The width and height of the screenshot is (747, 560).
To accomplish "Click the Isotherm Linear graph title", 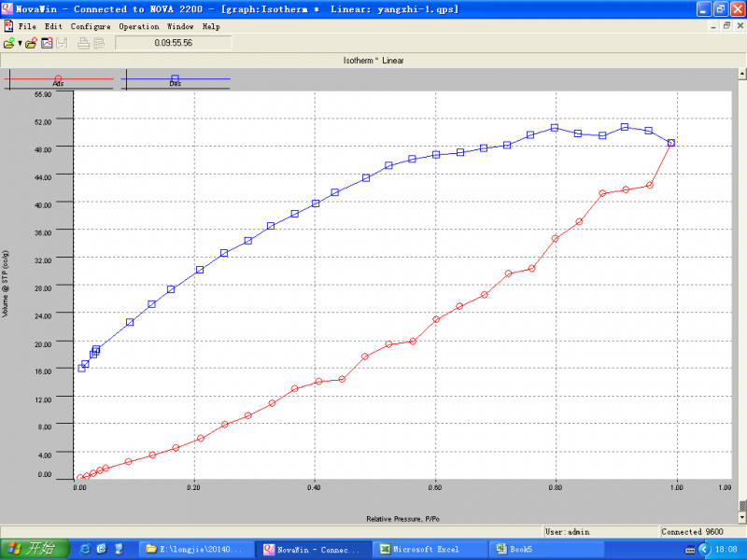I will point(373,61).
